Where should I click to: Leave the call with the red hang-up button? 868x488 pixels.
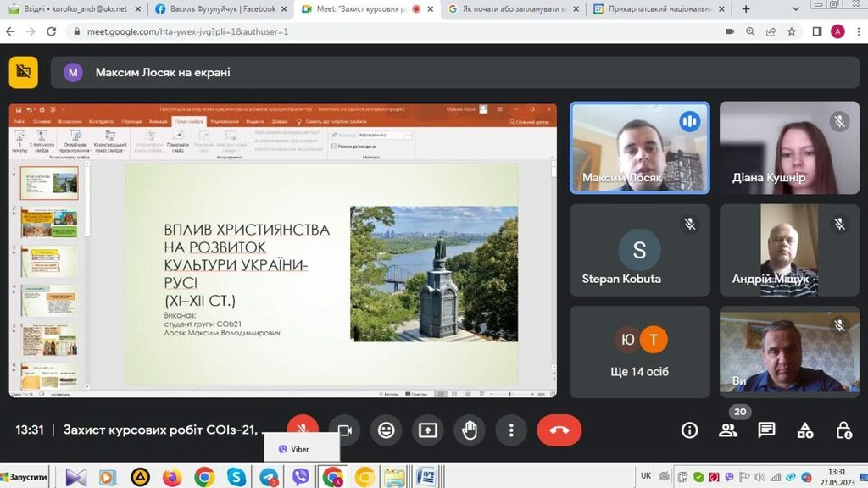[x=559, y=430]
